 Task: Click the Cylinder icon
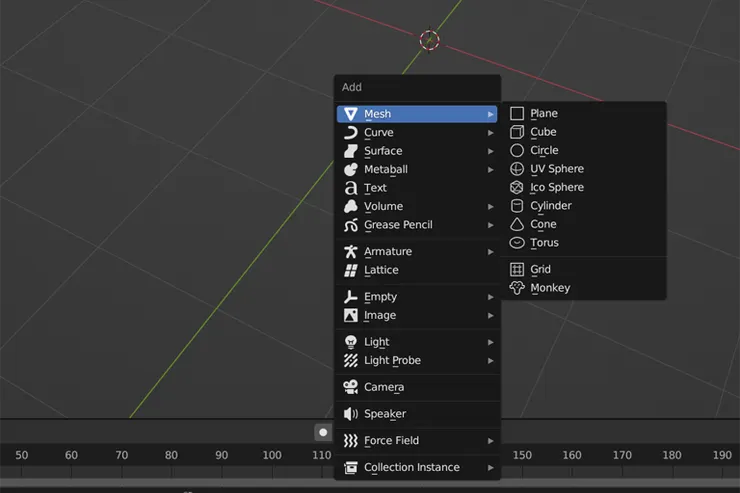point(517,206)
